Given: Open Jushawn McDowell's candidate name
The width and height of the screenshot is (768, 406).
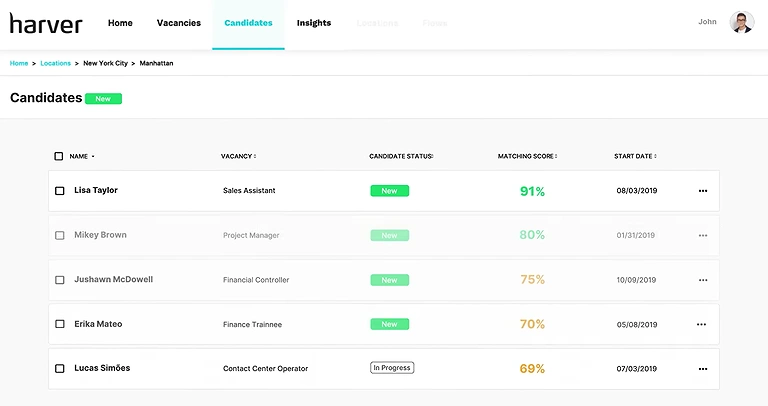Looking at the screenshot, I should tap(114, 279).
